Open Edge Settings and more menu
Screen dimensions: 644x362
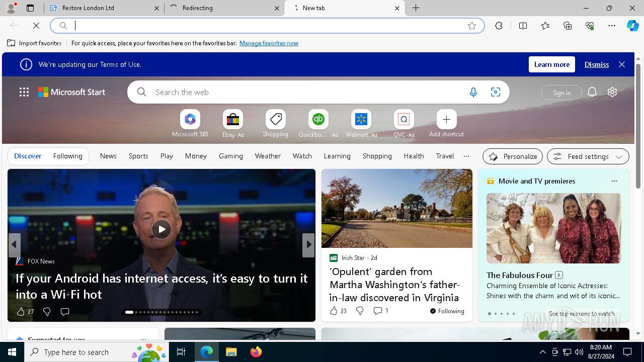click(x=612, y=26)
